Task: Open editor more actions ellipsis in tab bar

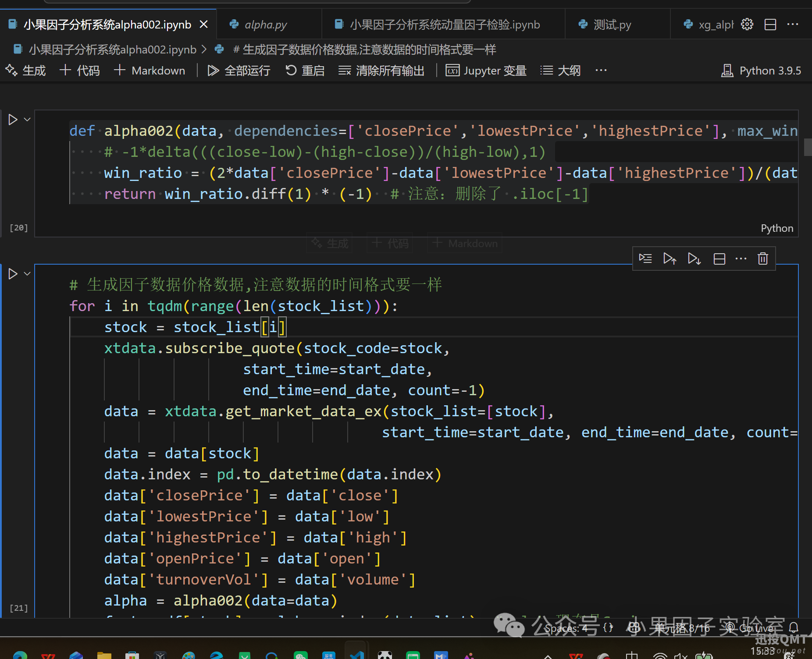Action: [793, 25]
